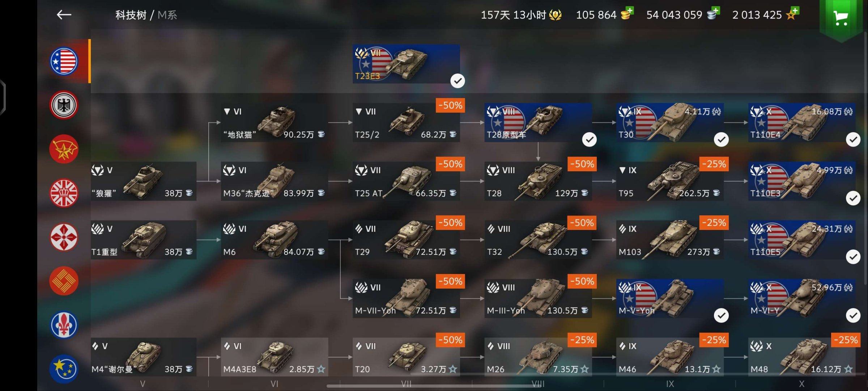Image resolution: width=868 pixels, height=391 pixels.
Task: Switch to the 科技树 breadcrumb tab
Action: [131, 15]
